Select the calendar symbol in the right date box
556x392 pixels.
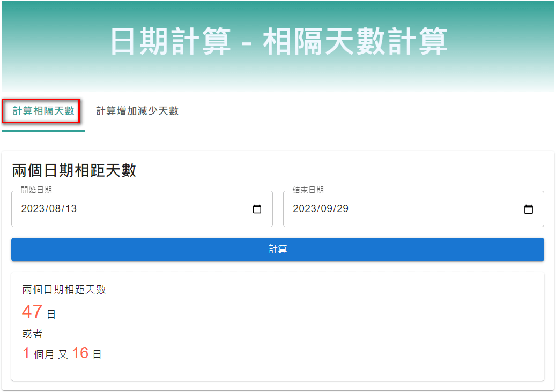pos(529,209)
